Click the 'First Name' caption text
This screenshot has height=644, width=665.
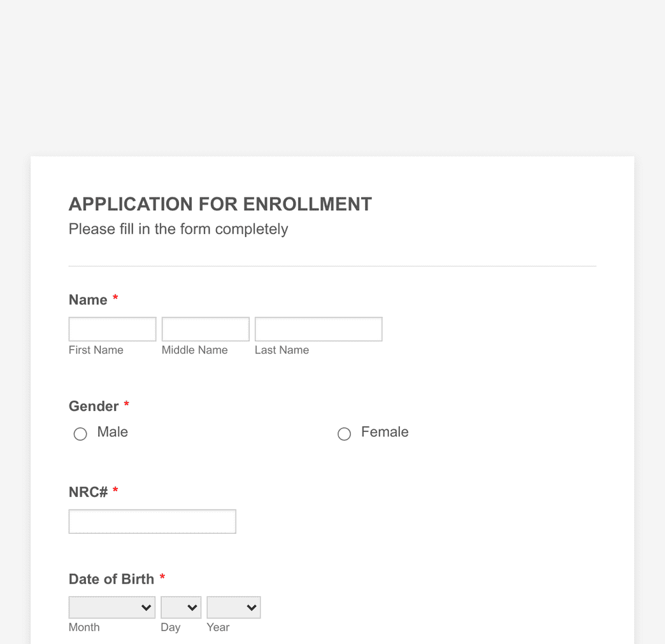pyautogui.click(x=96, y=350)
